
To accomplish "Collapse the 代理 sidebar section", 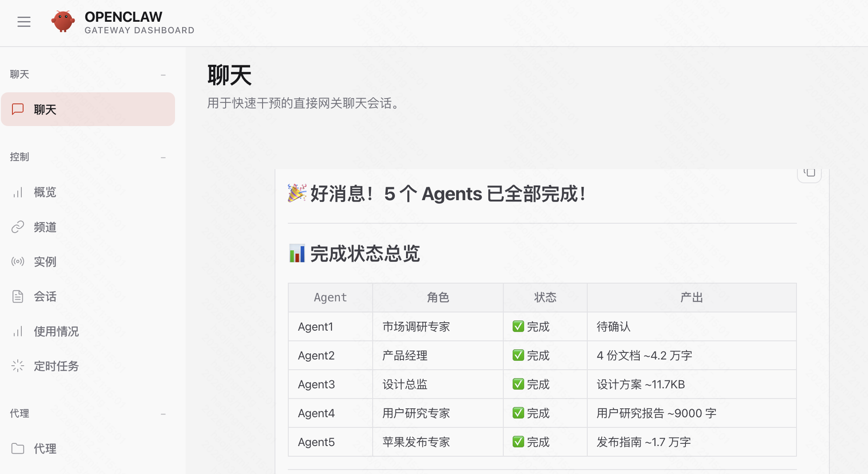I will click(163, 414).
